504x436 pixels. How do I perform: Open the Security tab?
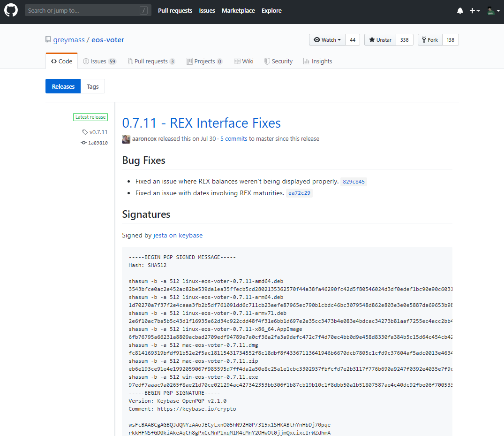click(x=278, y=61)
